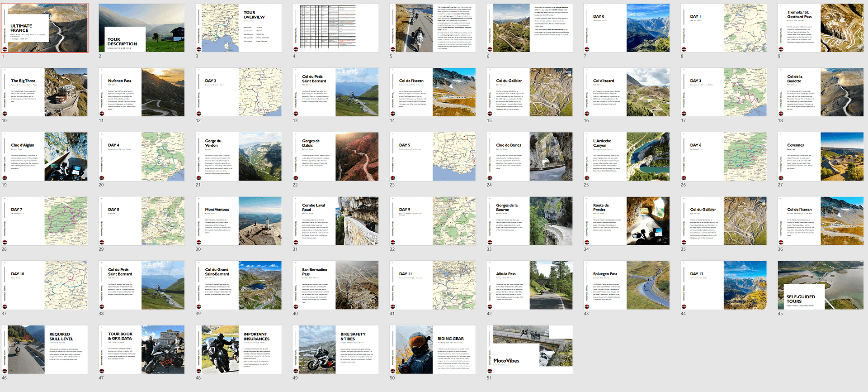The image size is (868, 392).
Task: Pick the Gorge du Verdon slide
Action: click(x=239, y=157)
